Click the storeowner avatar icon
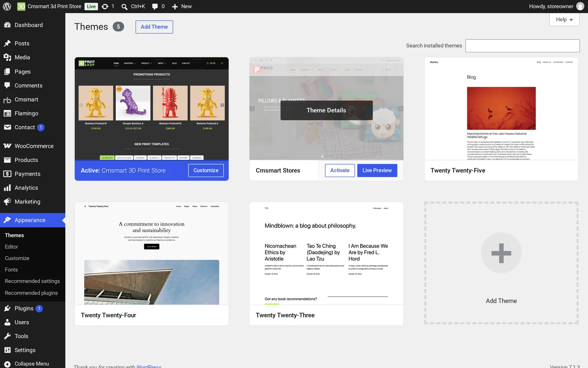The image size is (588, 368). 580,6
